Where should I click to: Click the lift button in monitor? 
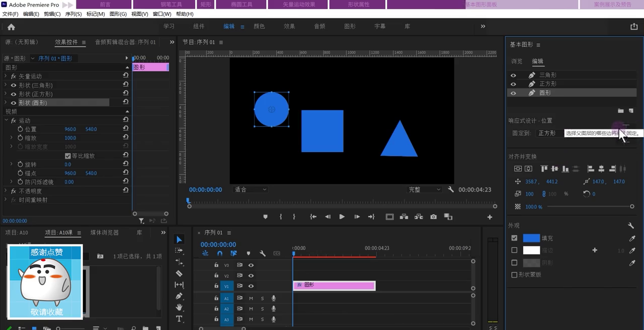point(404,217)
